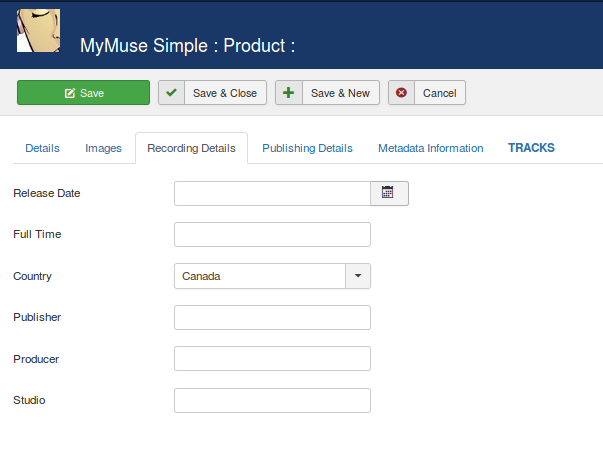603x452 pixels.
Task: Click the calendar icon beside Release Date
Action: pyautogui.click(x=389, y=193)
